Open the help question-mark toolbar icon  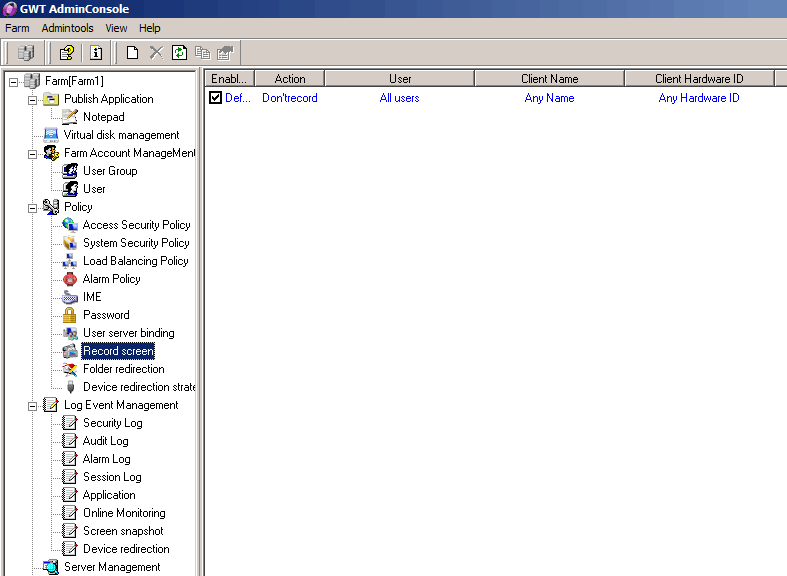pyautogui.click(x=67, y=53)
